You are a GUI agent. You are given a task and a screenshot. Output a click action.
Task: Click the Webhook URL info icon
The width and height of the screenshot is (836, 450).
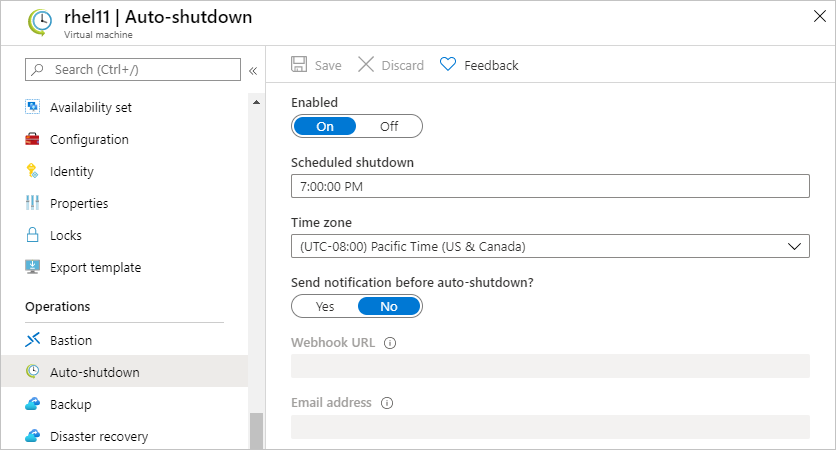tap(390, 343)
